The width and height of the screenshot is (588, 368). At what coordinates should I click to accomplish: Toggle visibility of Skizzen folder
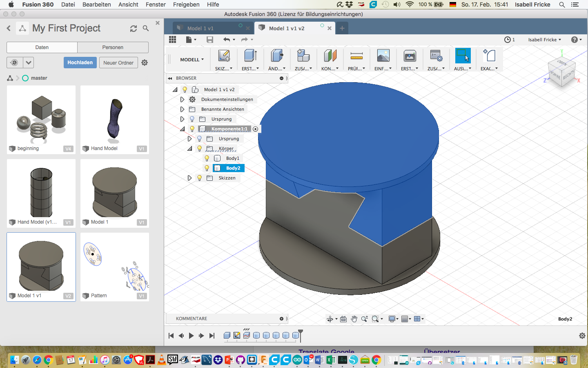pyautogui.click(x=200, y=178)
